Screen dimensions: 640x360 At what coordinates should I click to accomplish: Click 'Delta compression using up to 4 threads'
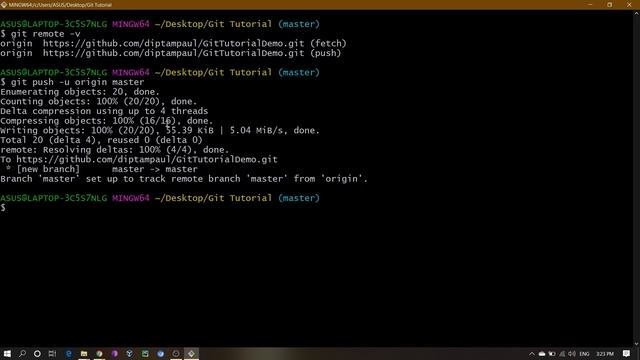click(104, 111)
